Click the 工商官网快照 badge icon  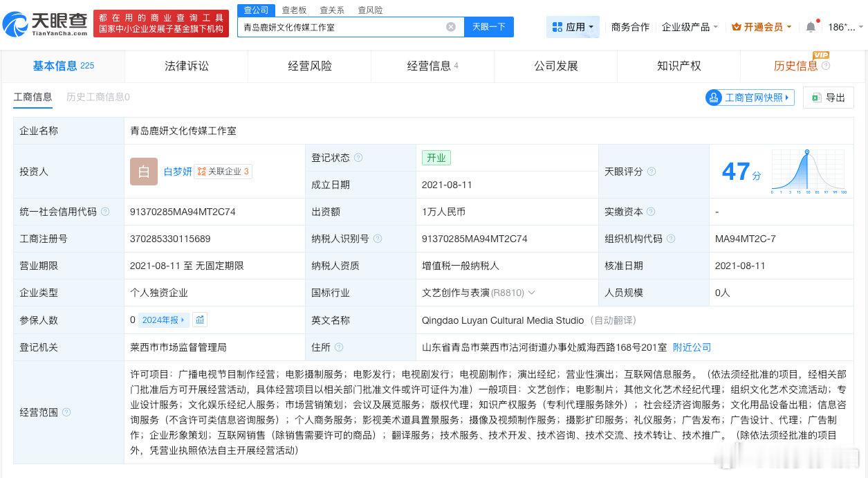[714, 98]
